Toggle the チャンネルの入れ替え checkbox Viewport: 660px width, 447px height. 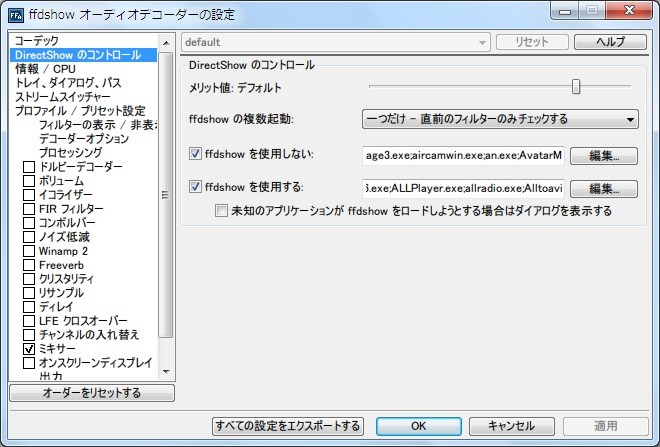(29, 335)
